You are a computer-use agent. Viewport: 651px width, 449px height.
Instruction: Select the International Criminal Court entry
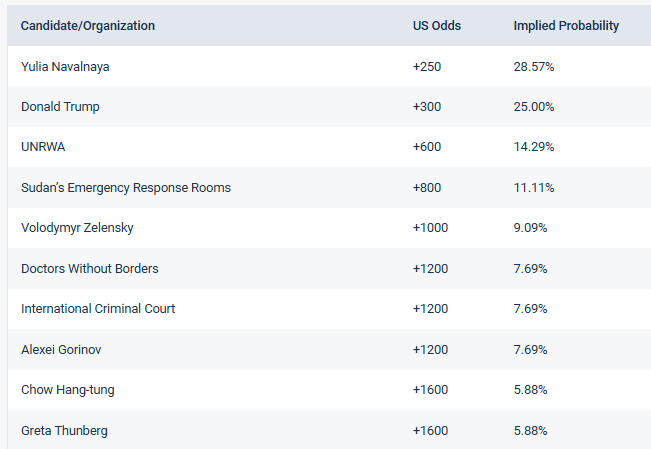click(98, 308)
